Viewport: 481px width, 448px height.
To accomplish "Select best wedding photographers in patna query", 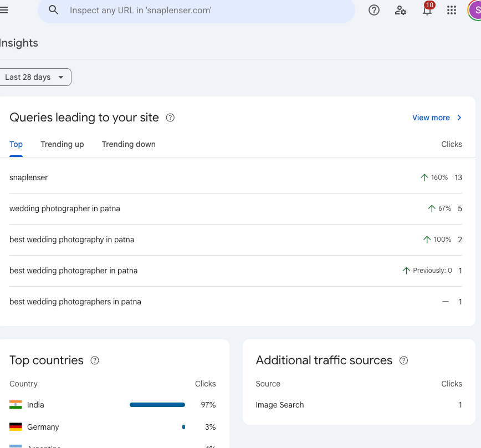I will [x=236, y=302].
